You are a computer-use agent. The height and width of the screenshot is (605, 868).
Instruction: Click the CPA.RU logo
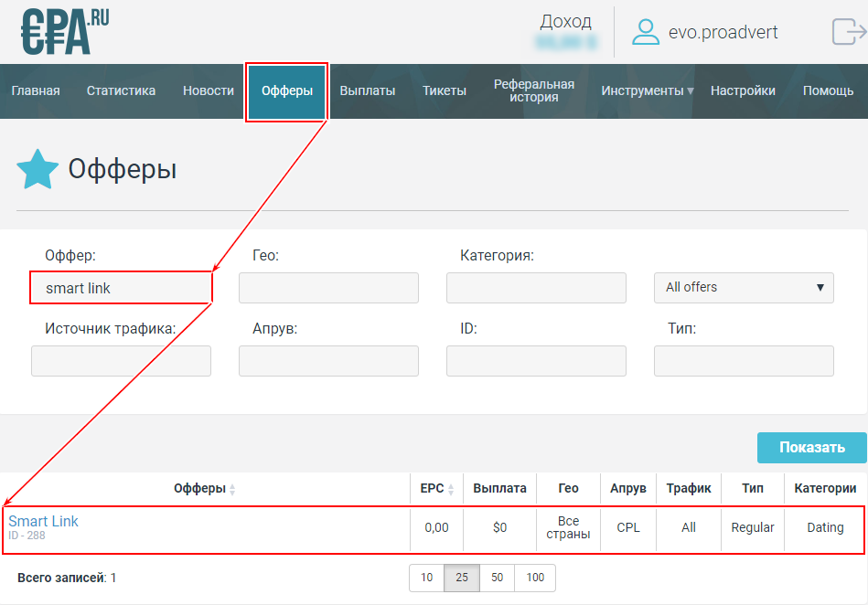pyautogui.click(x=65, y=31)
